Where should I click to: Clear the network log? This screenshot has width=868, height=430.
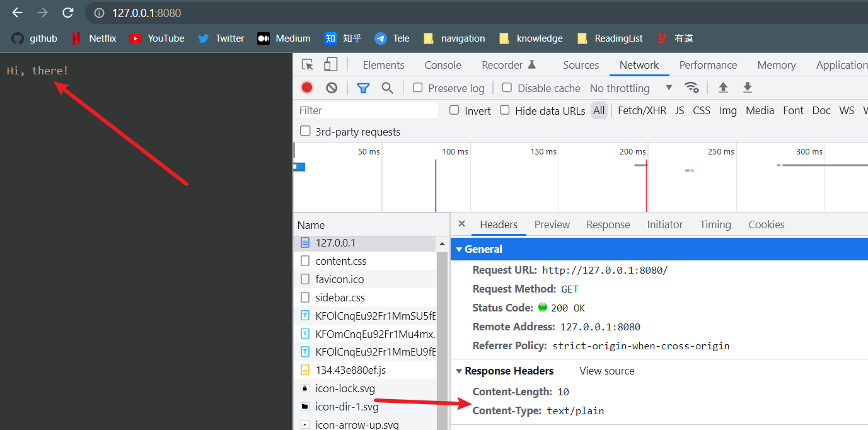(x=332, y=88)
